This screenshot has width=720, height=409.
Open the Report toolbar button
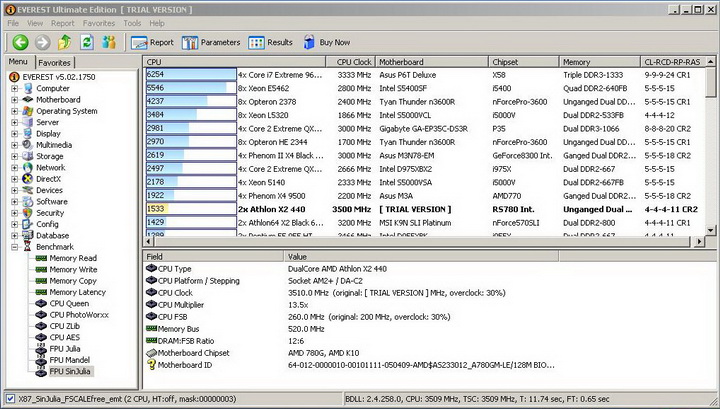click(x=152, y=42)
